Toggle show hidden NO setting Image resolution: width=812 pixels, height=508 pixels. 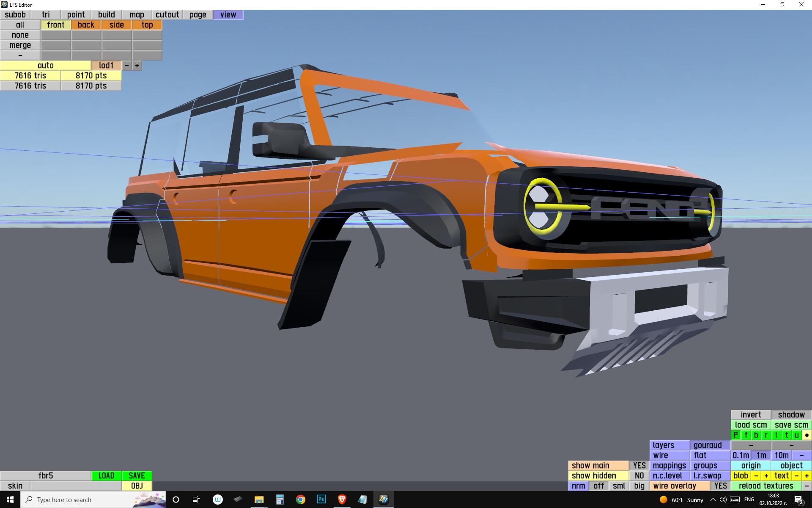[x=639, y=476]
